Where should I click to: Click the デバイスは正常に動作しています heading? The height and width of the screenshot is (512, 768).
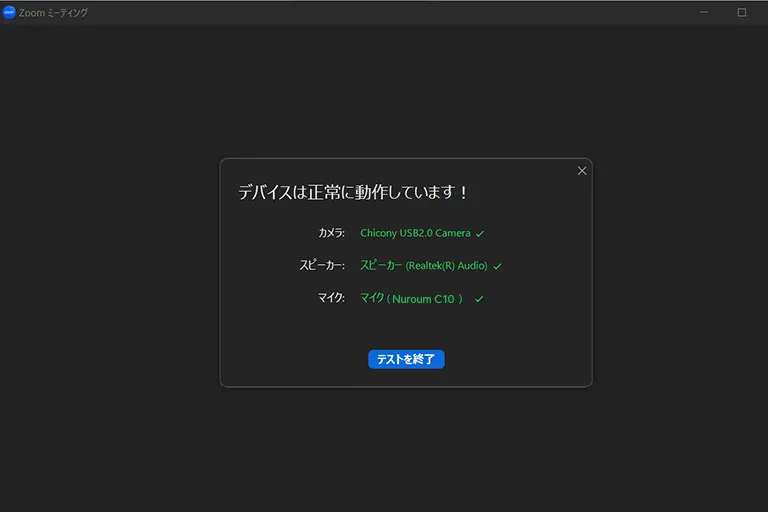(x=353, y=192)
